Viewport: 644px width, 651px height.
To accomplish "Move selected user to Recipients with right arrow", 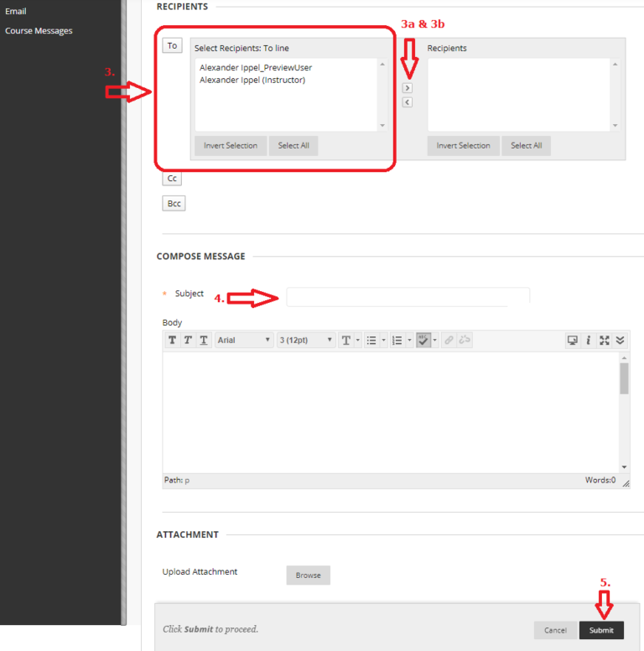I will pos(408,88).
